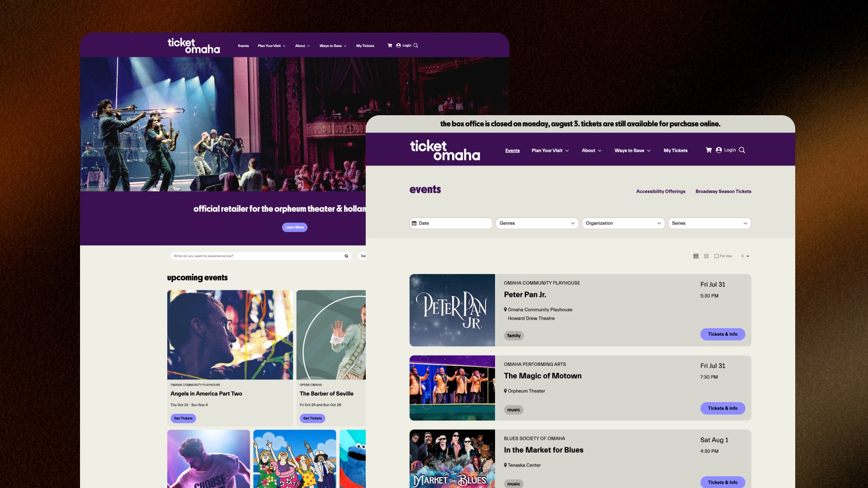Expand Plan Your Visit menu in the homepage window

coord(272,46)
